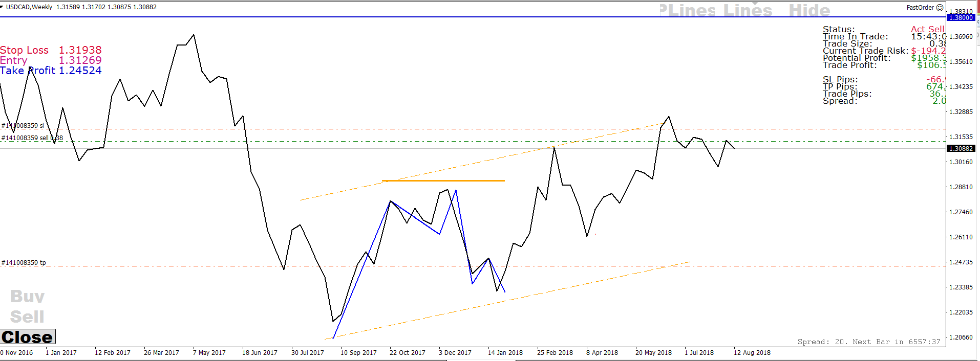The image size is (980, 361).
Task: Click the 14 Jan 2018 date label
Action: 505,353
